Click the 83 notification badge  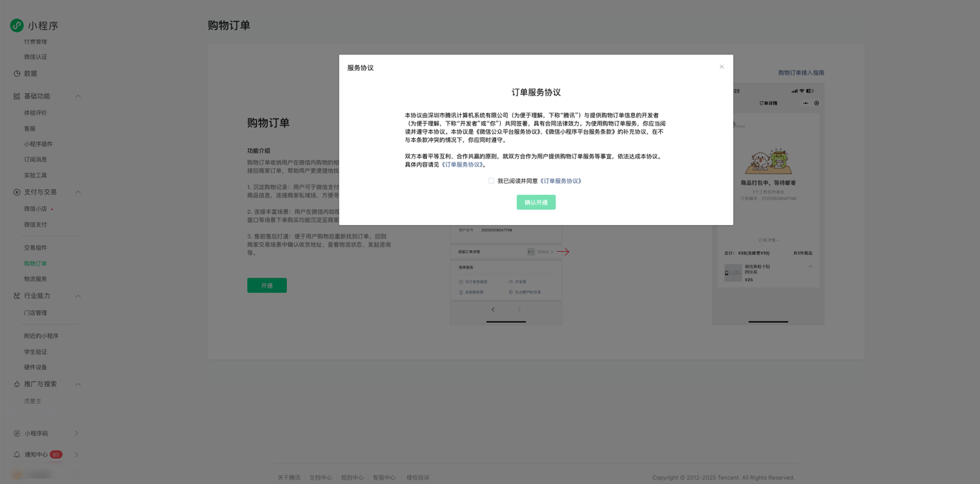click(x=56, y=455)
